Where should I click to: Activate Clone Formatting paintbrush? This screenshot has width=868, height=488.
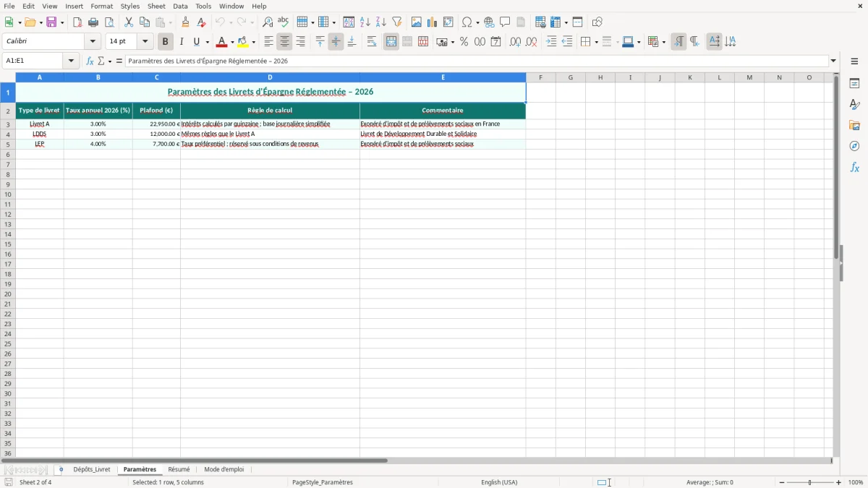[x=186, y=22]
